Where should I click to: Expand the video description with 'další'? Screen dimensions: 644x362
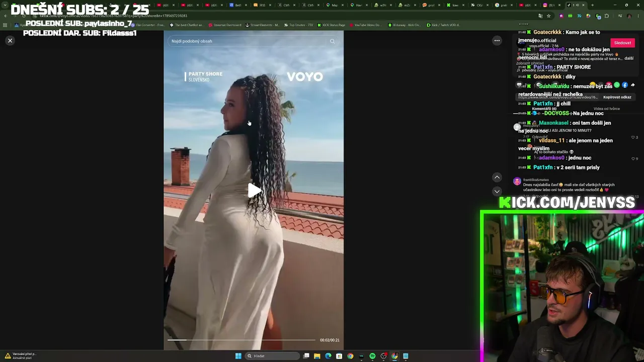[629, 58]
